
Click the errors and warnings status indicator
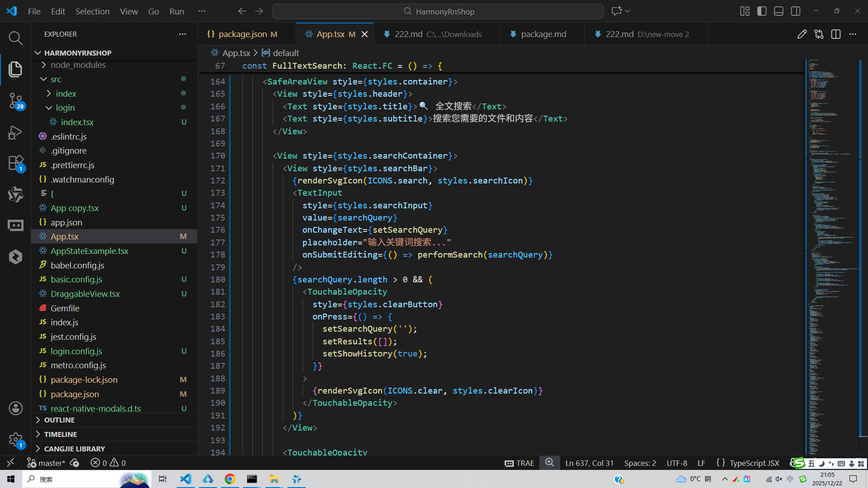pyautogui.click(x=108, y=463)
